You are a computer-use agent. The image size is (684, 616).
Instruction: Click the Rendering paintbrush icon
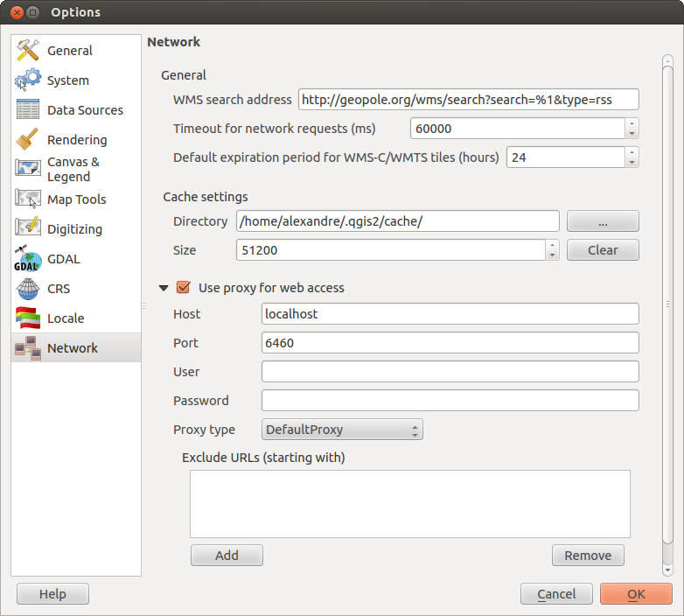coord(28,140)
